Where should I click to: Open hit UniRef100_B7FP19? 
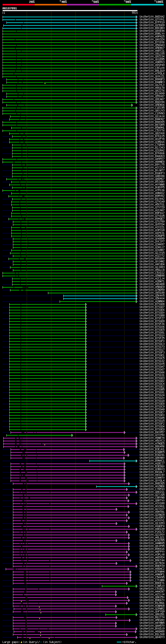[x=152, y=22]
